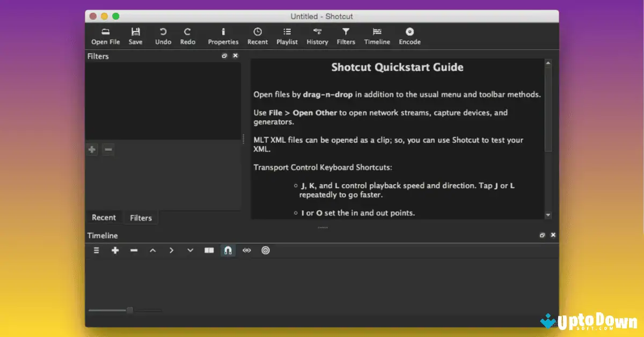
Task: Click the Undo toolbar icon
Action: 163,35
